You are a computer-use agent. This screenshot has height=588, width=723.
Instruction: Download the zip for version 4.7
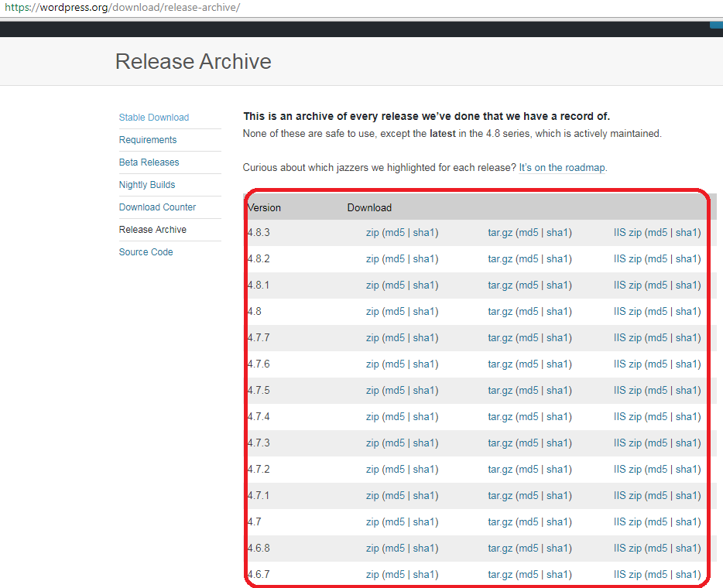click(x=372, y=522)
